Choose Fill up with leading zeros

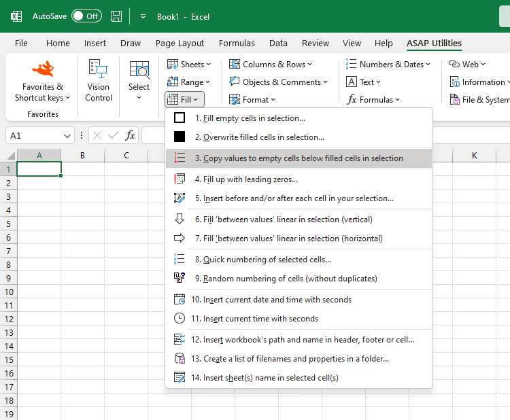299,179
